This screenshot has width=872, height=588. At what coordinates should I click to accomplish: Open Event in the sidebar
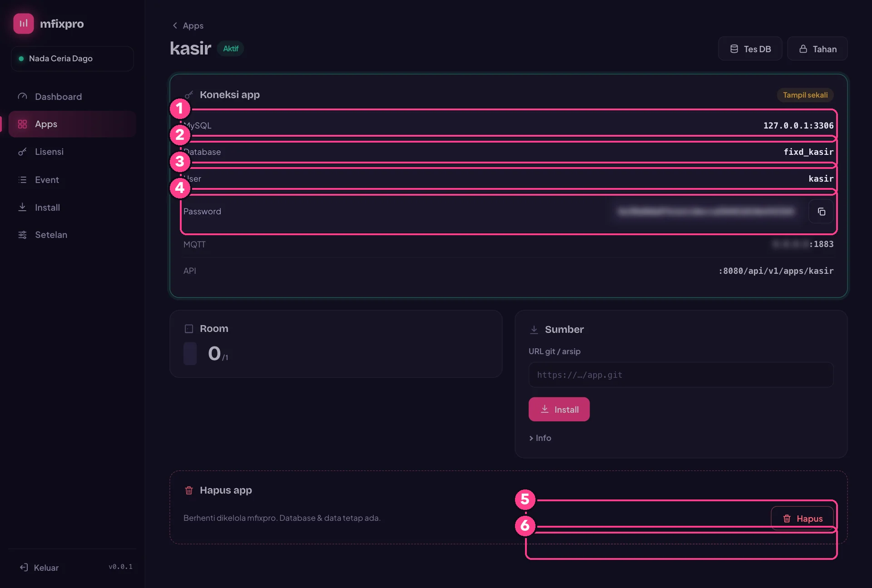pyautogui.click(x=72, y=180)
